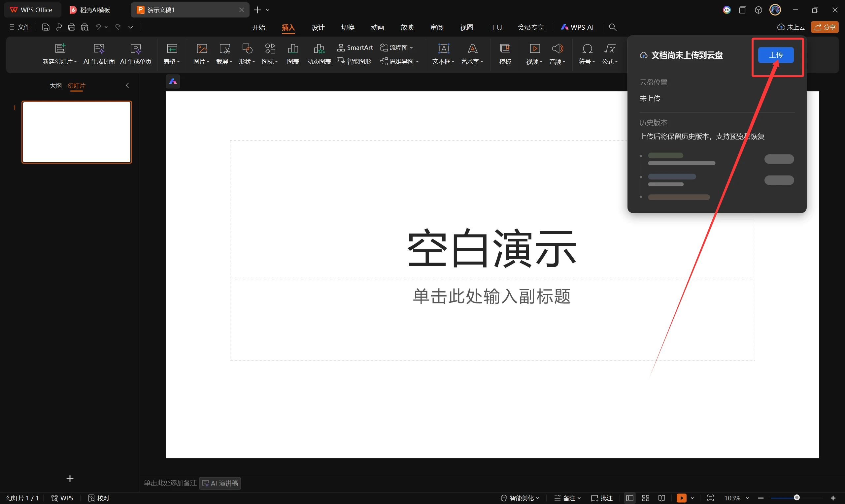
Task: Adjust the zoom slider handle
Action: [x=796, y=498]
